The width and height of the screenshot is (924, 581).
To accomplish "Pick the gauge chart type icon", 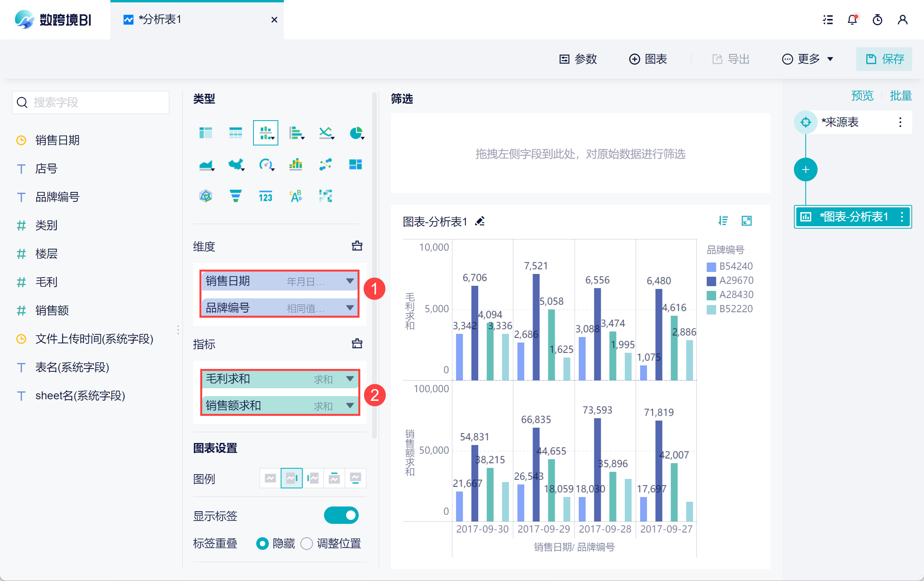I will 266,164.
